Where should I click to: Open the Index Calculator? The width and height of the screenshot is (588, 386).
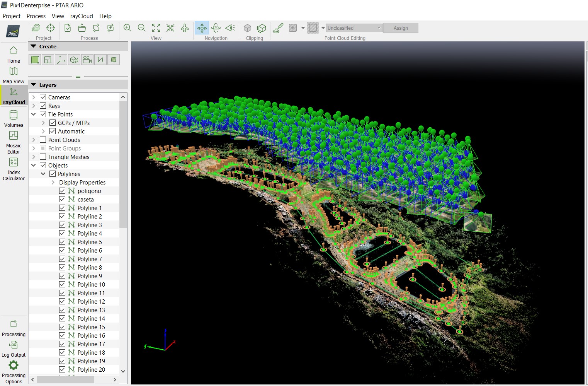[14, 169]
